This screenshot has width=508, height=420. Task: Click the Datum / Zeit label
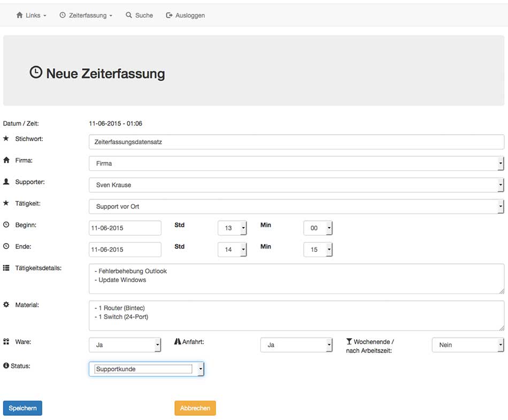[x=21, y=123]
